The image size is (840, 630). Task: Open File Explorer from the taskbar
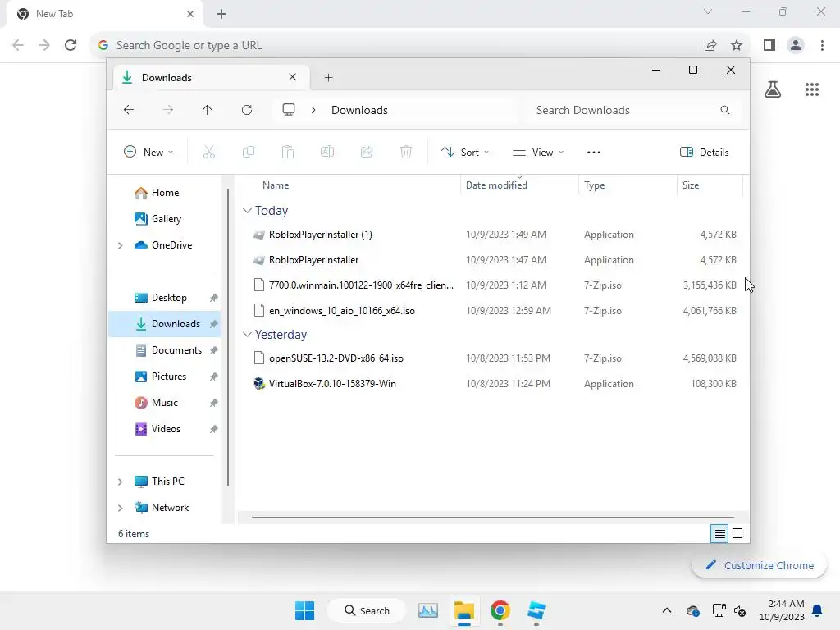pos(464,610)
